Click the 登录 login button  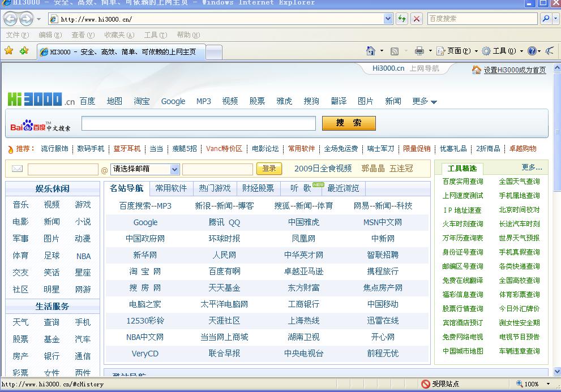point(269,169)
